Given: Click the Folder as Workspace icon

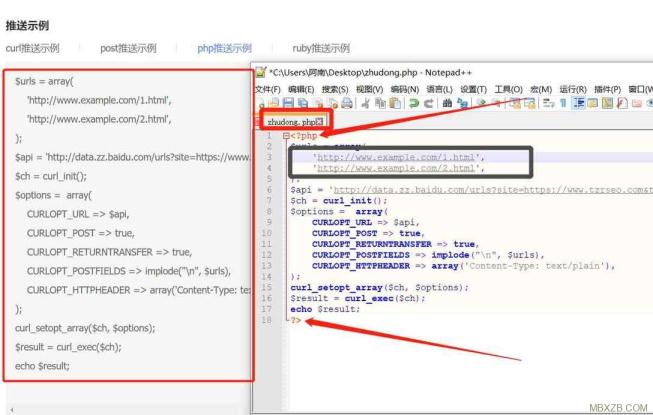Looking at the screenshot, I should [x=637, y=103].
